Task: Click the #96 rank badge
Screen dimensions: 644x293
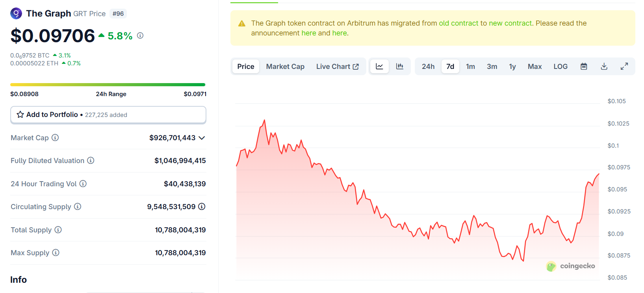Action: click(118, 14)
